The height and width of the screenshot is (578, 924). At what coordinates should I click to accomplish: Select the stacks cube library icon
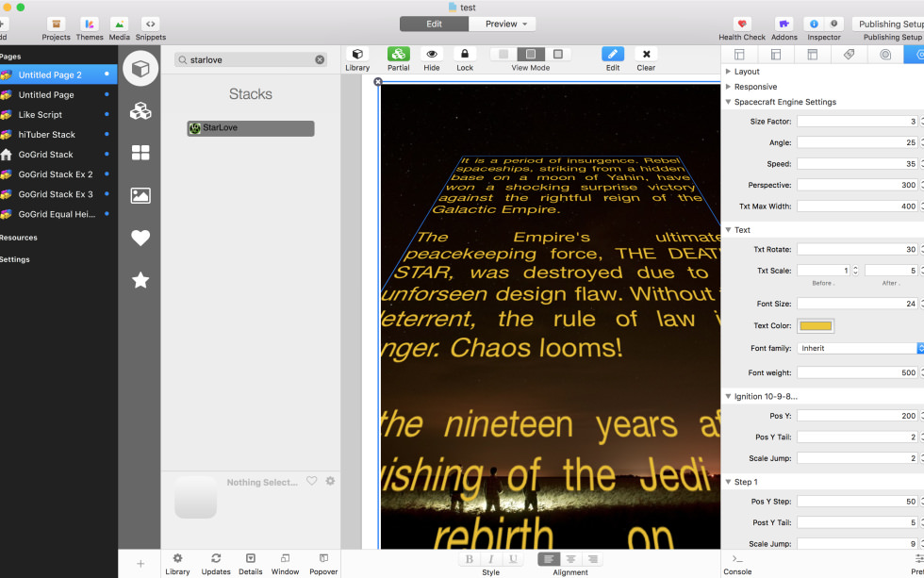pos(140,68)
